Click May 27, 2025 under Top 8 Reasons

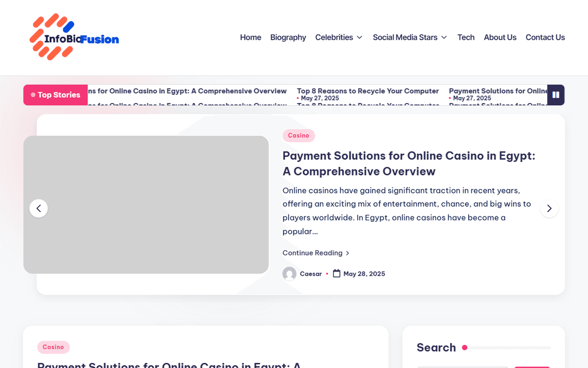click(320, 98)
